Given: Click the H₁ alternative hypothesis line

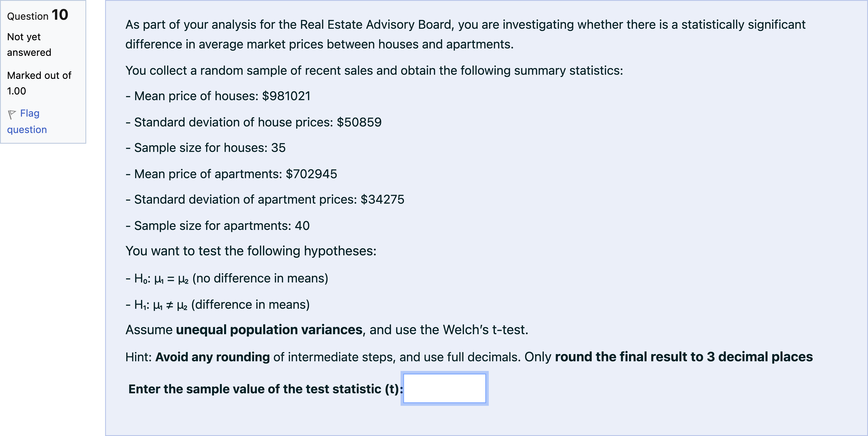Looking at the screenshot, I should coord(217,305).
